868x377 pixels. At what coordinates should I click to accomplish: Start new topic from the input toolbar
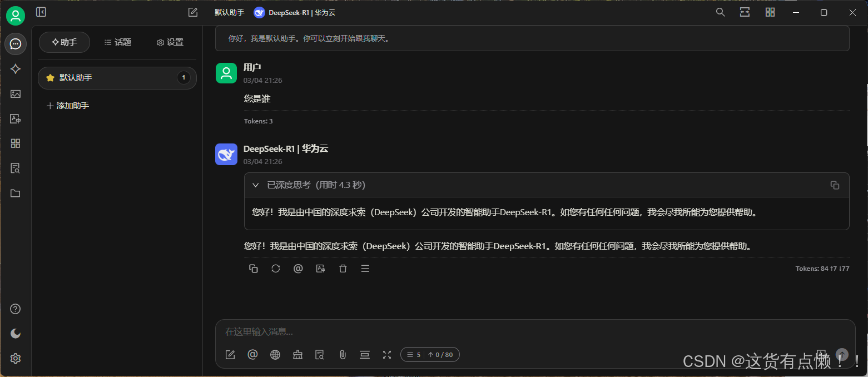(x=230, y=355)
